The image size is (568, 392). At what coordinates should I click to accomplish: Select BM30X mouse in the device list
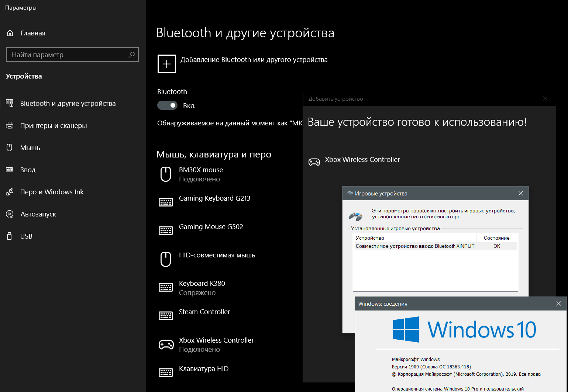(x=201, y=174)
